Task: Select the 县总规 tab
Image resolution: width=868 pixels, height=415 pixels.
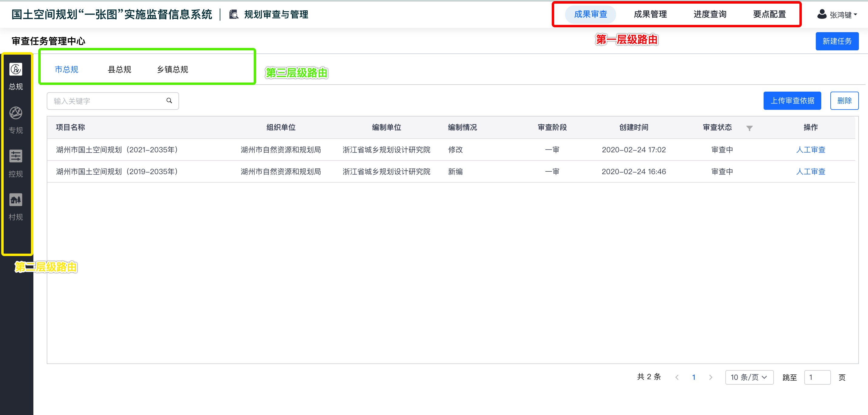Action: pyautogui.click(x=119, y=69)
